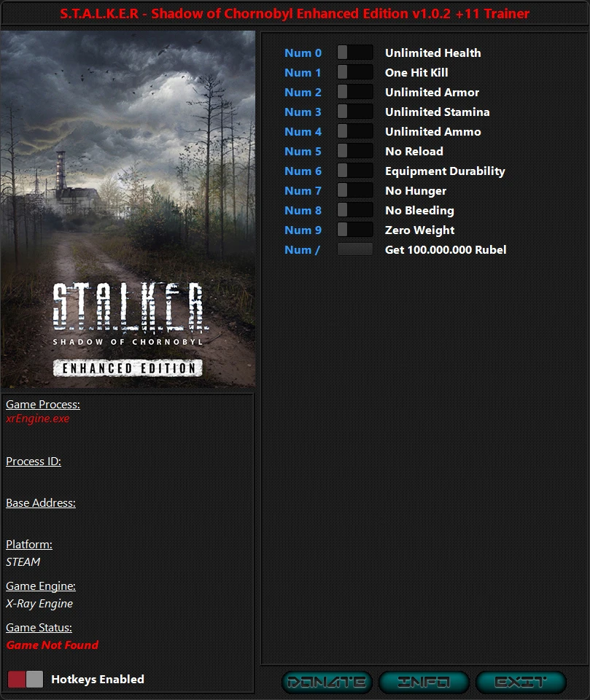Activate Unlimited Armor
The height and width of the screenshot is (700, 590).
click(354, 92)
